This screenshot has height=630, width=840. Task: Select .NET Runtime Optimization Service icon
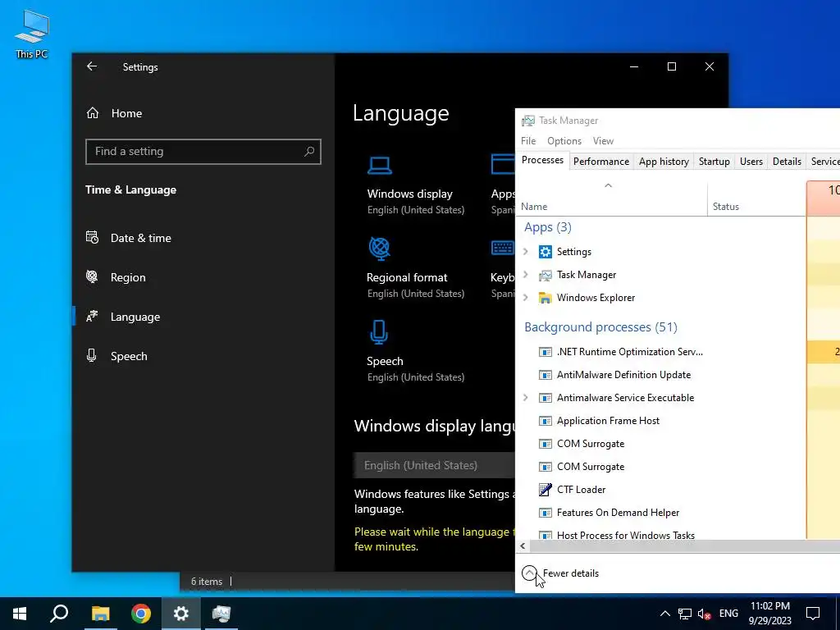tap(546, 352)
